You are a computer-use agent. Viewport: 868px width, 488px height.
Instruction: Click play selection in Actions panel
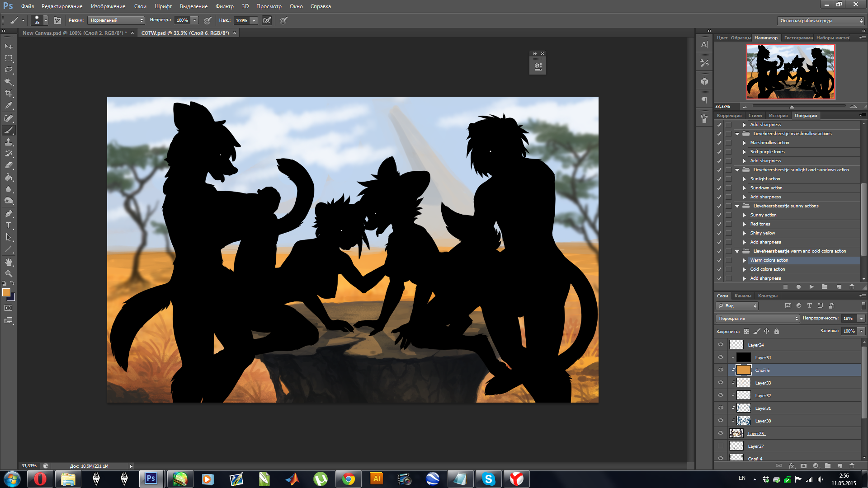(811, 287)
